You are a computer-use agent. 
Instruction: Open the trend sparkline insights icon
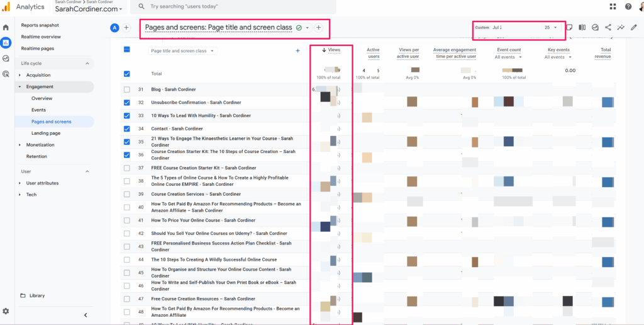[621, 28]
